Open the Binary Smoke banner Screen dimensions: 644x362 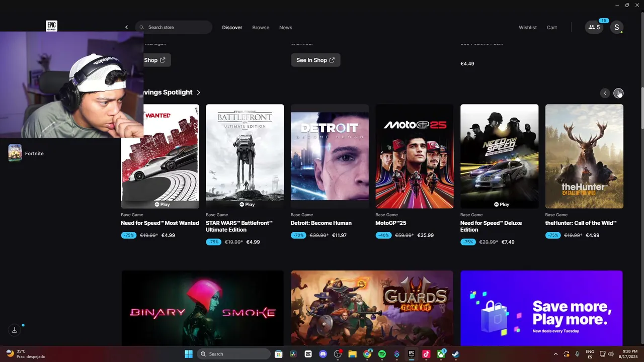click(x=202, y=308)
